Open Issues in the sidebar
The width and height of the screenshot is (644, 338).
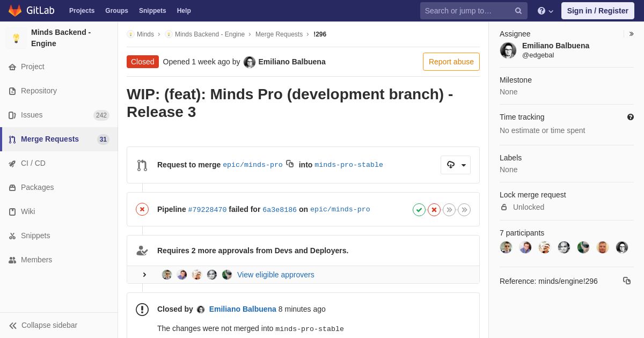[59, 115]
